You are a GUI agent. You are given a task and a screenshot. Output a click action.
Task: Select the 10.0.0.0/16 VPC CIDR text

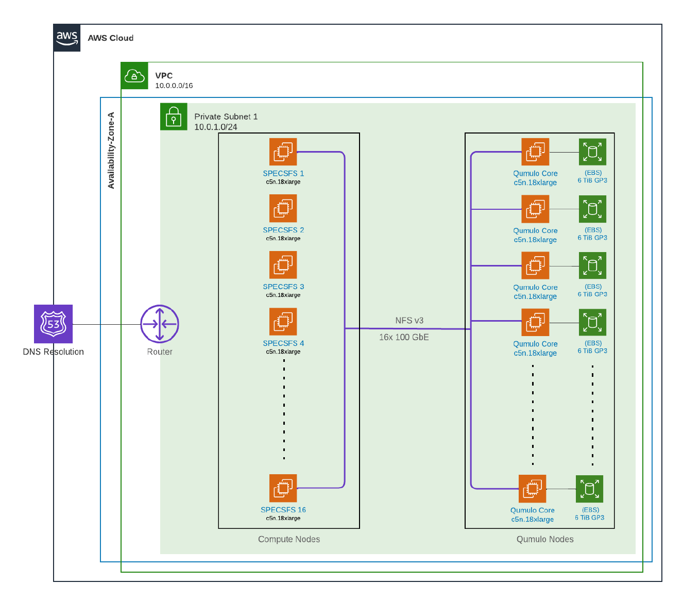174,86
